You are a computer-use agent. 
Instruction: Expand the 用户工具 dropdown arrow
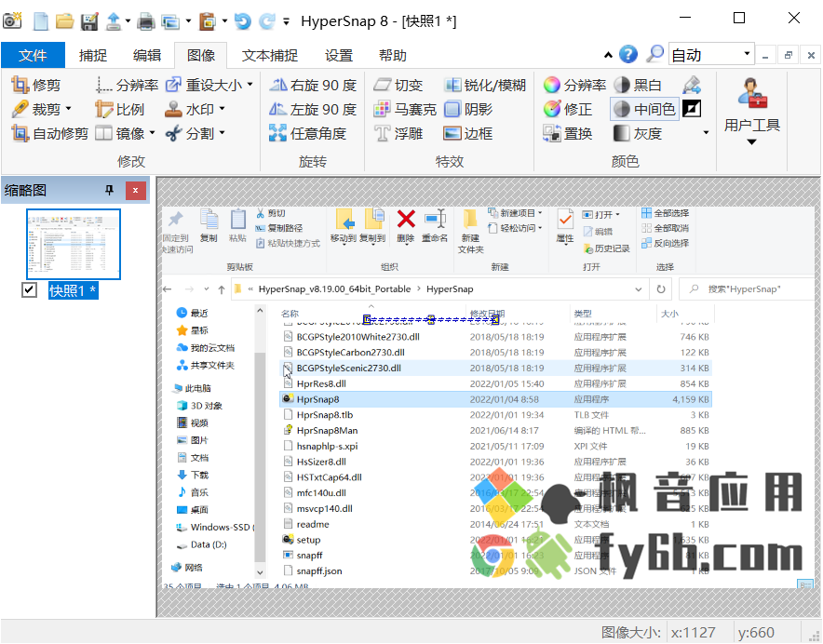[x=751, y=142]
